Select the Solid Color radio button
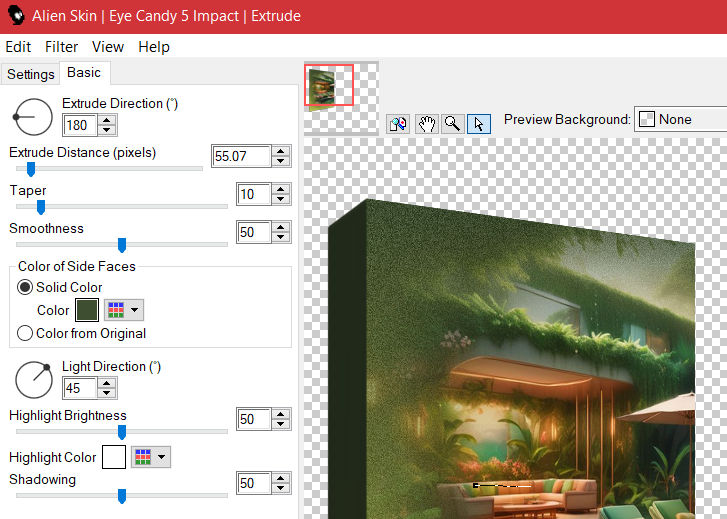The height and width of the screenshot is (519, 727). [25, 287]
